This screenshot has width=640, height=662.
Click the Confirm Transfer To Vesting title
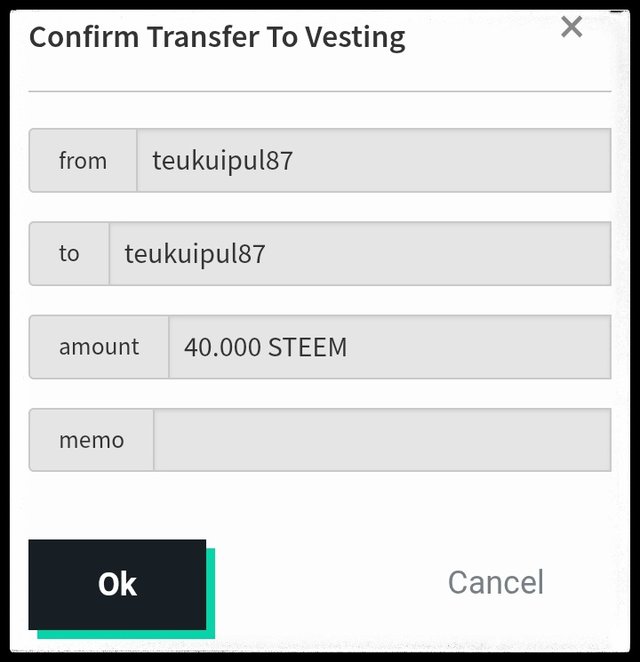[217, 38]
